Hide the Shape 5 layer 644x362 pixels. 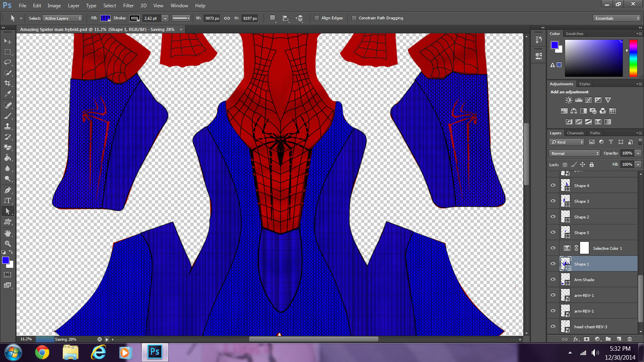coord(553,232)
